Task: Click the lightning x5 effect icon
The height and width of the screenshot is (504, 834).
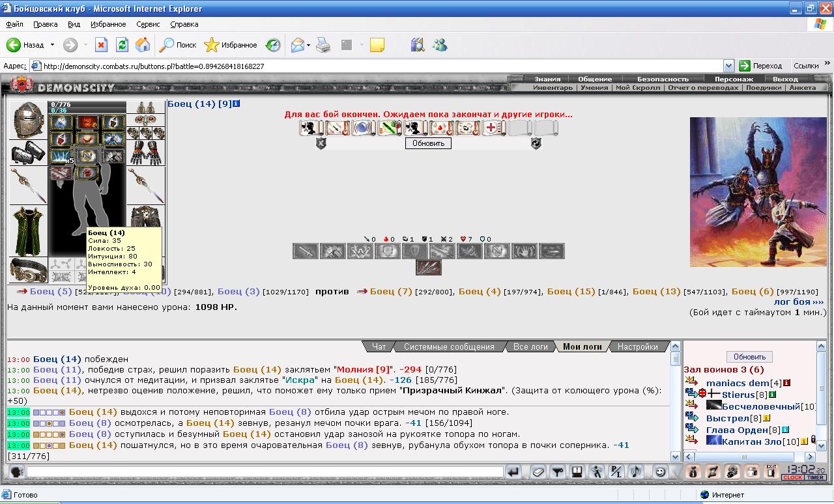Action: (x=61, y=156)
